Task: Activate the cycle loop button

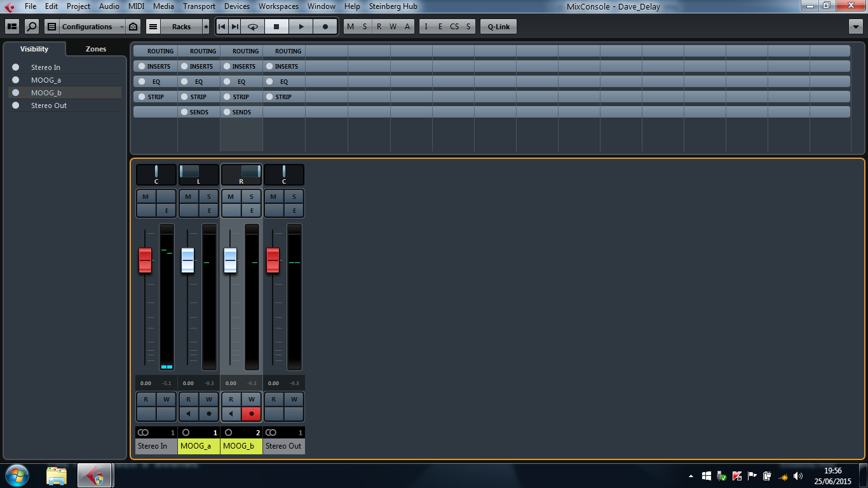Action: (x=253, y=27)
